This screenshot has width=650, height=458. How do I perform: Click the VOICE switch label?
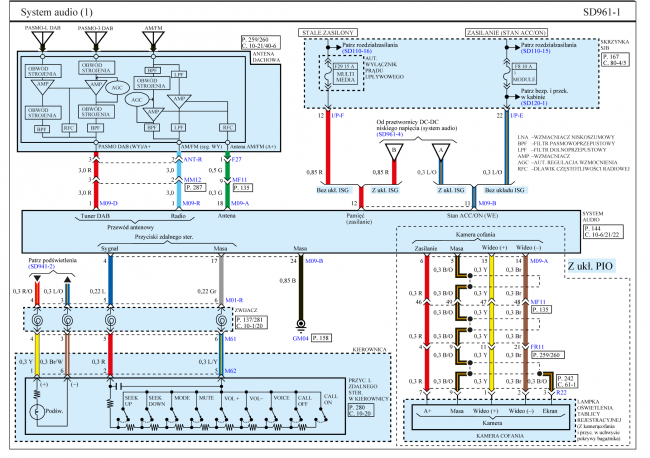pos(281,398)
